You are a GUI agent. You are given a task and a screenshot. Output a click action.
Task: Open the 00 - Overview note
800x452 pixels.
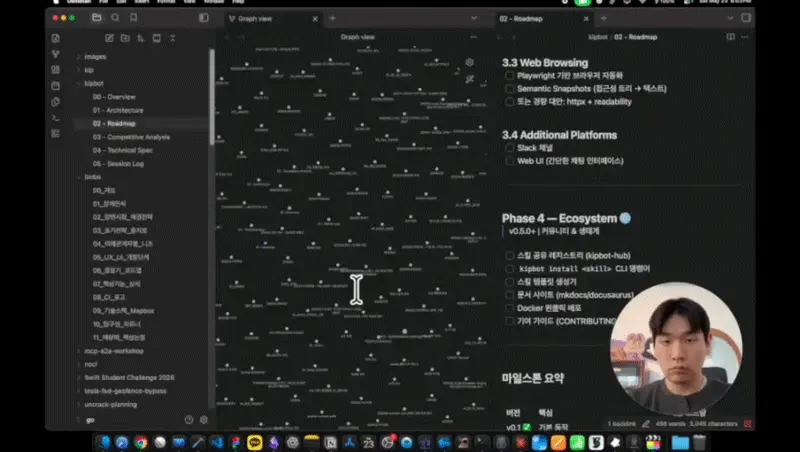pos(114,97)
